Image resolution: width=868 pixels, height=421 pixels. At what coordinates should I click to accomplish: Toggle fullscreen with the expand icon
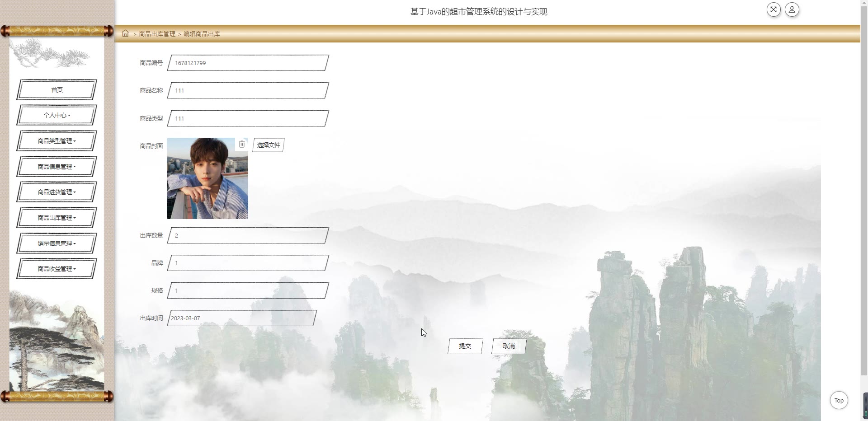(x=774, y=9)
